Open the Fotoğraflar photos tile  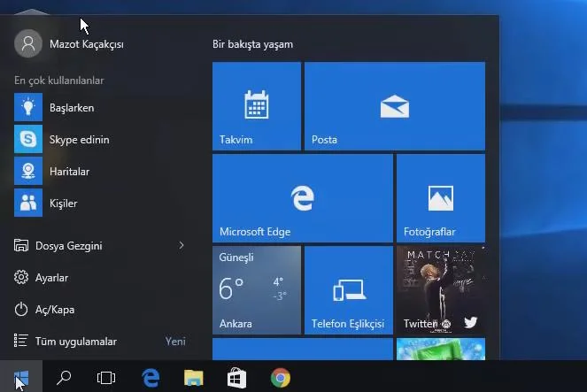pyautogui.click(x=440, y=198)
